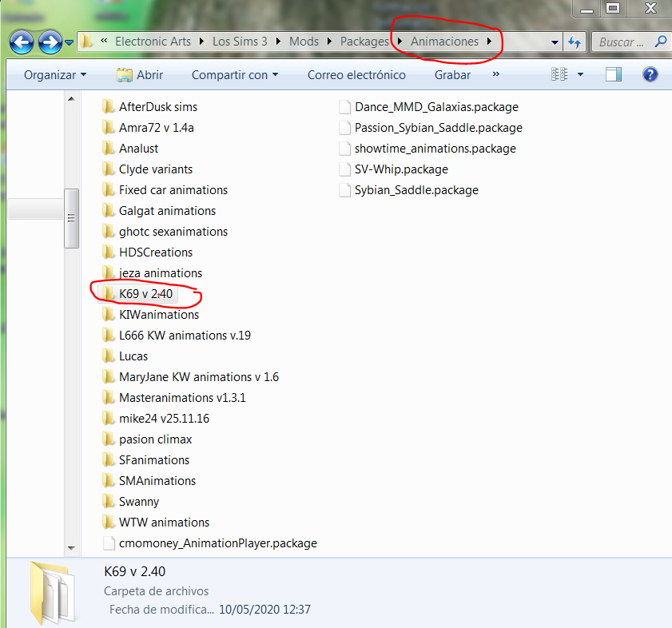Click the modification date 10/05/2020 12:37

point(264,610)
